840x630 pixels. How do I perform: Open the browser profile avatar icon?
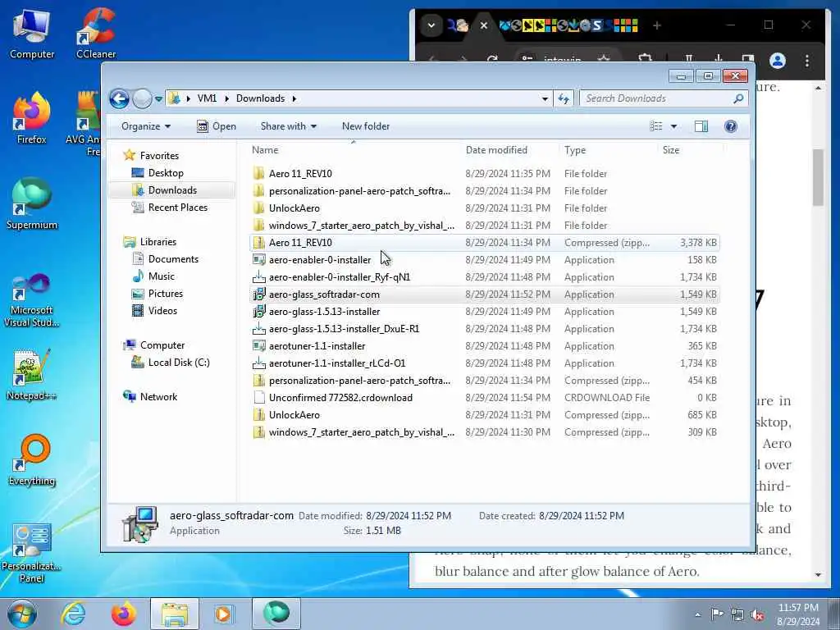pyautogui.click(x=778, y=61)
